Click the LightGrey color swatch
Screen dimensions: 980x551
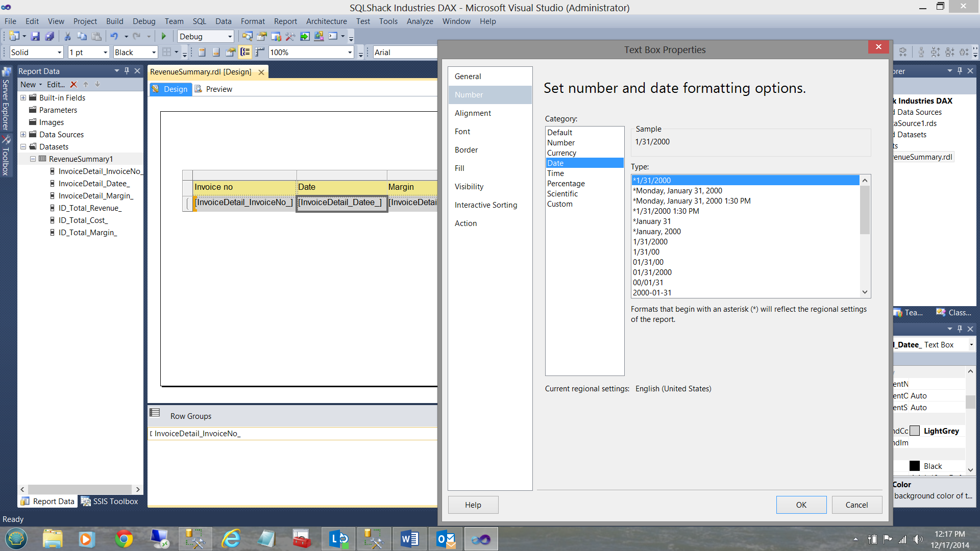coord(915,431)
